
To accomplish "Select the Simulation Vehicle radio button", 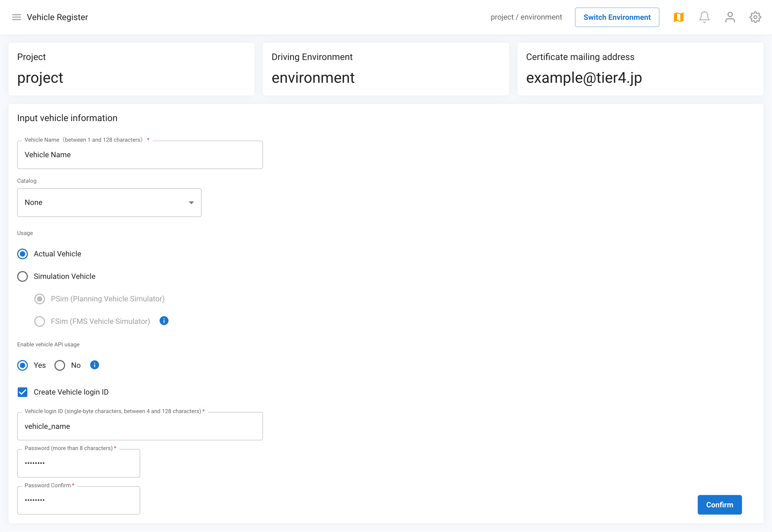I will pyautogui.click(x=22, y=276).
